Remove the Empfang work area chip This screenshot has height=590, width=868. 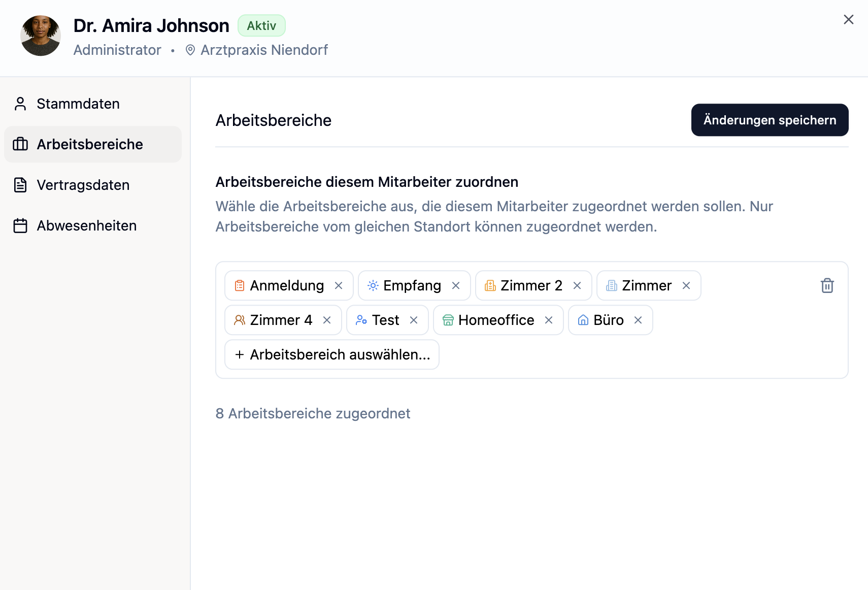456,286
